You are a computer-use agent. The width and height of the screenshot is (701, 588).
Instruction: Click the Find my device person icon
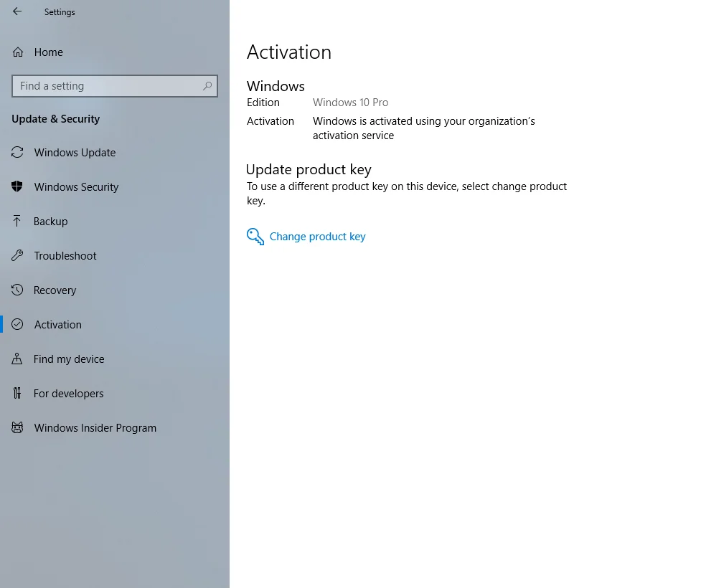17,359
